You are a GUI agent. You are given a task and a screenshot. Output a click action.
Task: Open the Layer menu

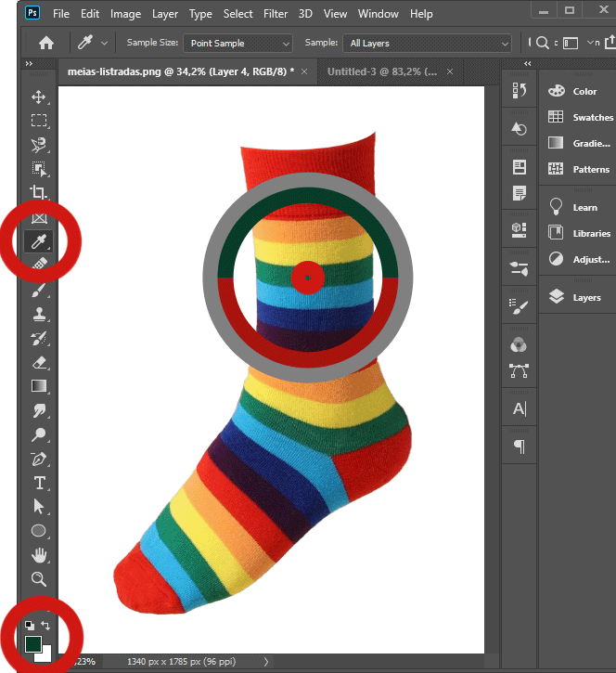165,14
